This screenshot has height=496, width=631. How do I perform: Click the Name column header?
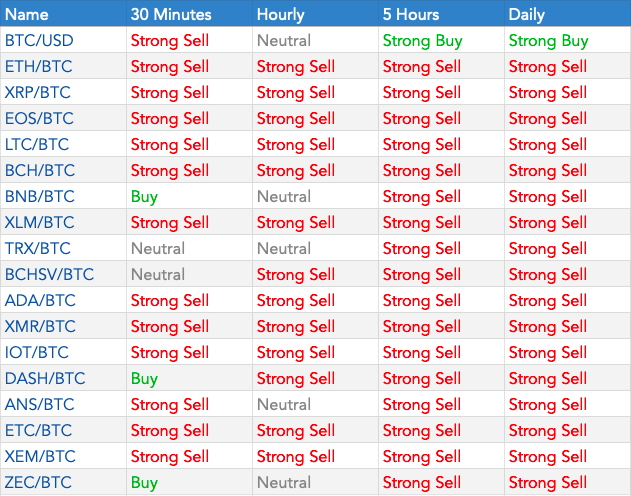coord(27,14)
